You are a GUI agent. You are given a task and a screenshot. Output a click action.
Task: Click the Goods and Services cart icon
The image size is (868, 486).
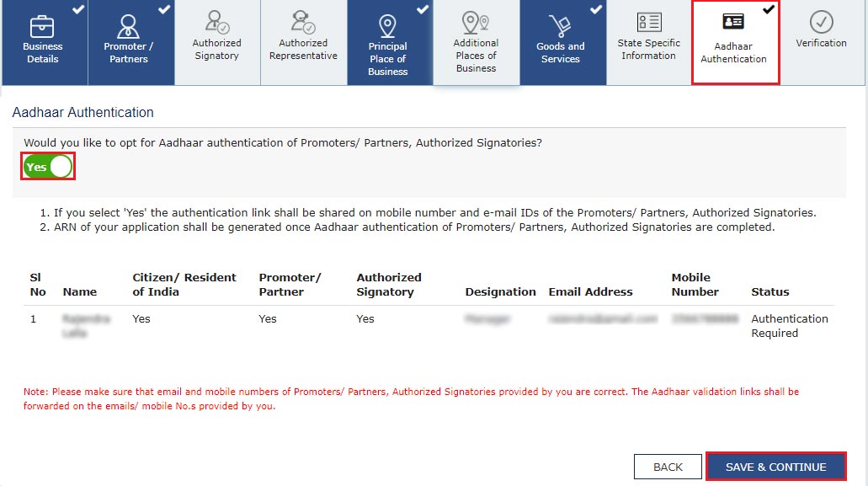[x=561, y=25]
